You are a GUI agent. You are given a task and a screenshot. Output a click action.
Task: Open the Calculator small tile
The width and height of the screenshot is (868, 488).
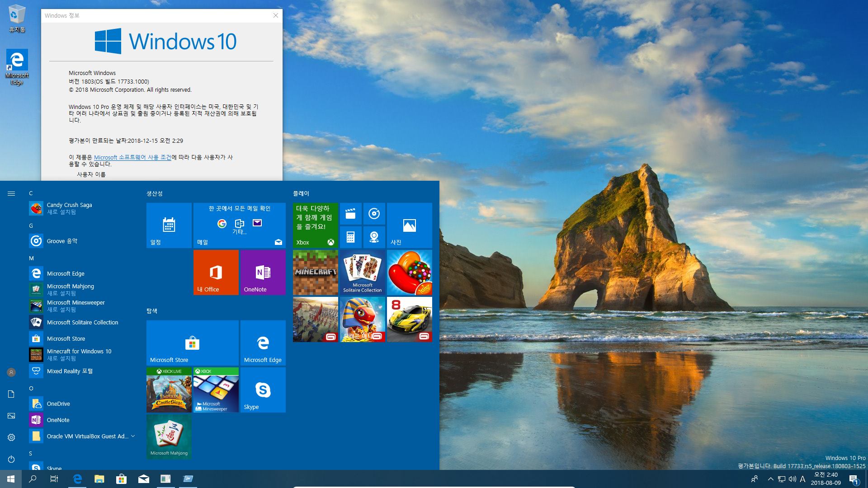[x=351, y=237]
